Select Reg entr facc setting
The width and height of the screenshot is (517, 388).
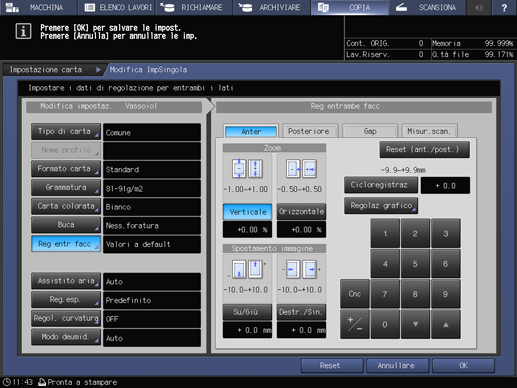(66, 244)
